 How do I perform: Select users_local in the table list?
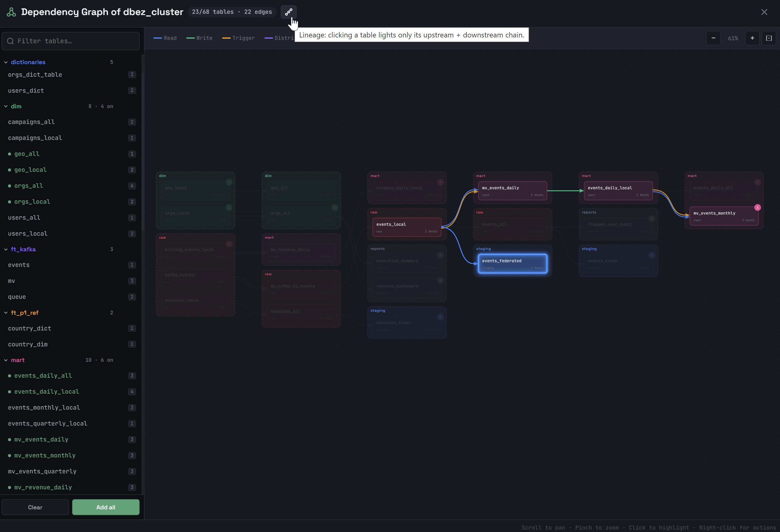[71, 233]
